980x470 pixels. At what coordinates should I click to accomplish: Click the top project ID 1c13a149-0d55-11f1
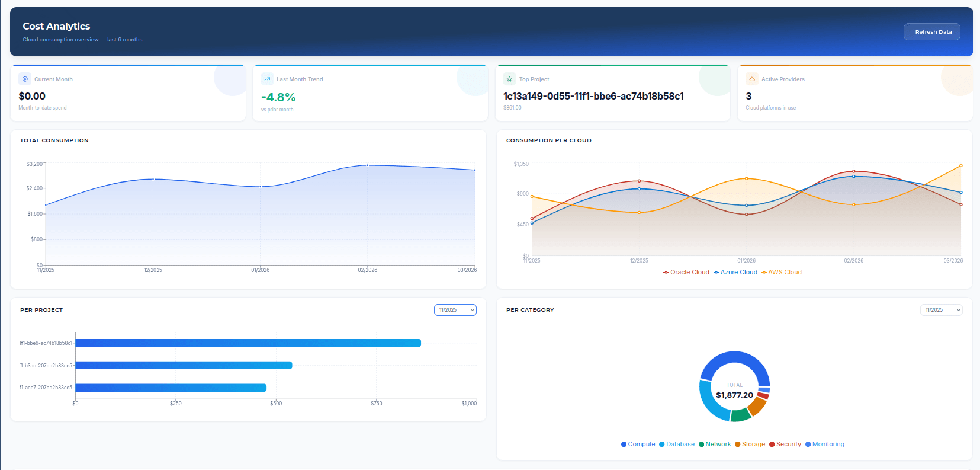pyautogui.click(x=593, y=96)
